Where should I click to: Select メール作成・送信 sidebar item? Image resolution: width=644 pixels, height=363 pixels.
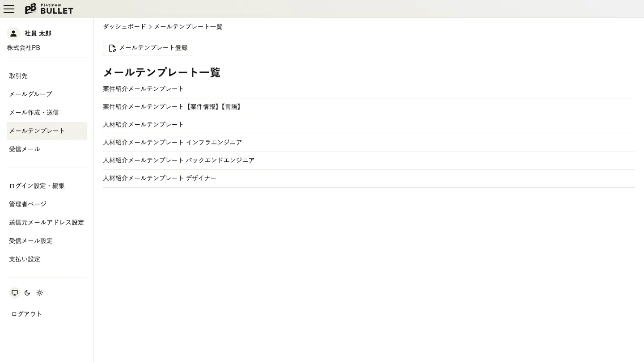click(x=34, y=113)
